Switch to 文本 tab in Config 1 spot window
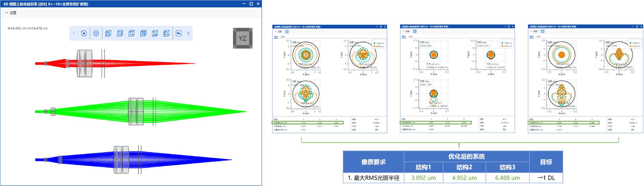Screen dimensions: 644x186 click(283, 37)
